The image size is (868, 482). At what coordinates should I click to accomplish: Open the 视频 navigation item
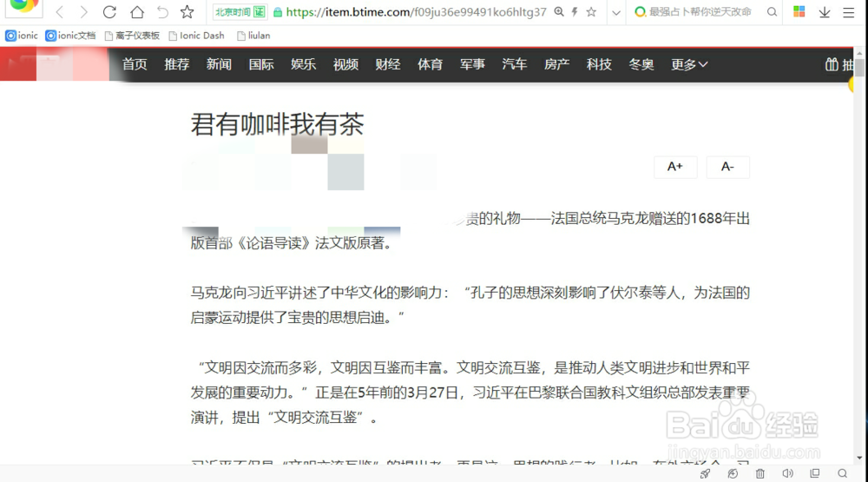(x=345, y=64)
